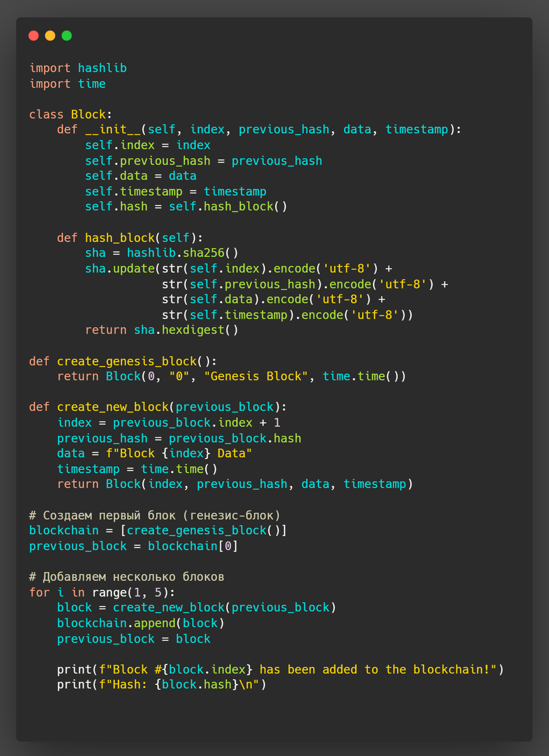Click the "str(self.data).encode('utf-8') +" line
The height and width of the screenshot is (756, 549).
(274, 299)
